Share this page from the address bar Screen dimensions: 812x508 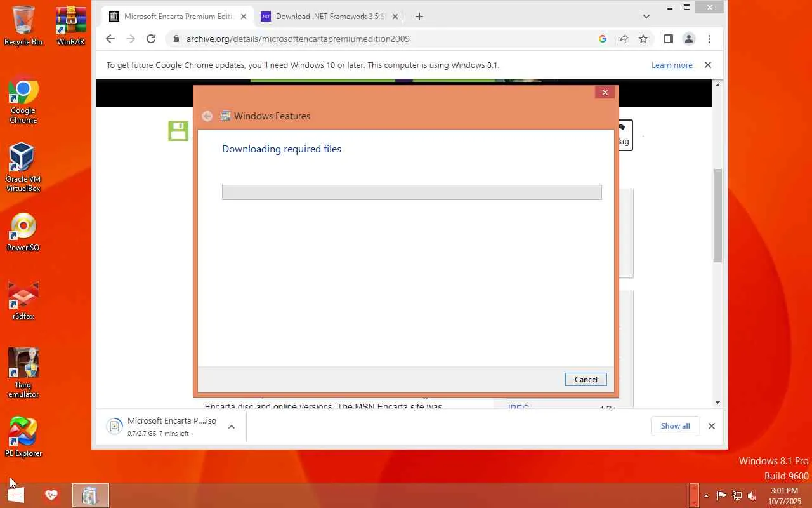622,39
